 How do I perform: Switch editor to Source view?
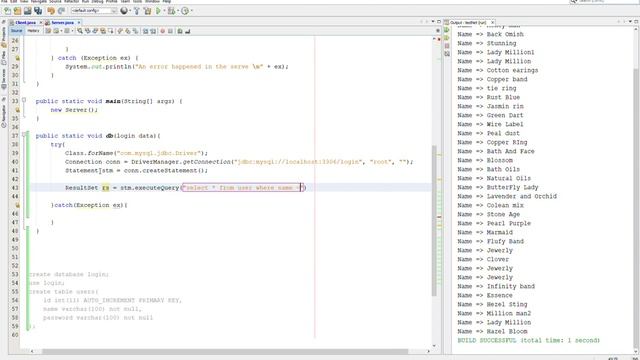[16, 31]
